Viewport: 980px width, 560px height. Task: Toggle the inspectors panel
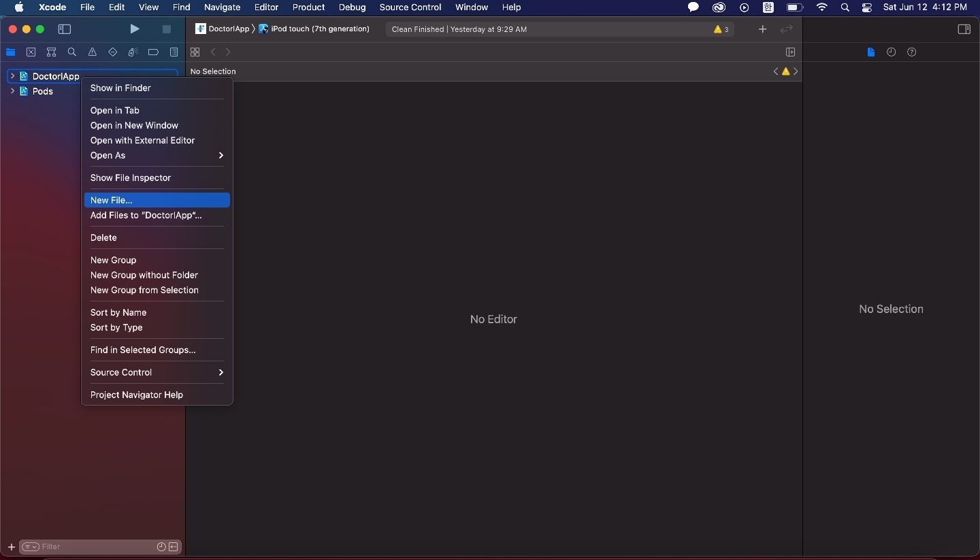tap(964, 29)
